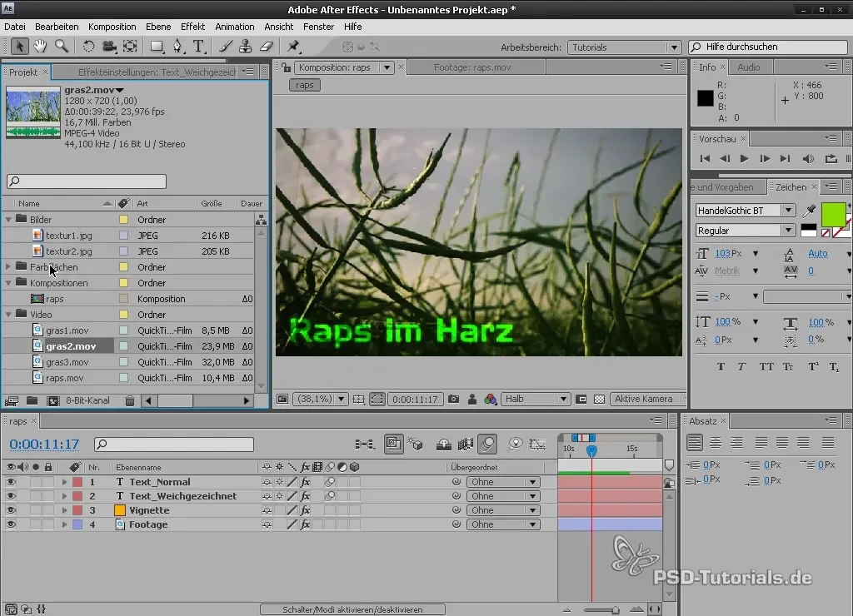Click the show channel RGB icon
The height and width of the screenshot is (616, 853).
[490, 399]
